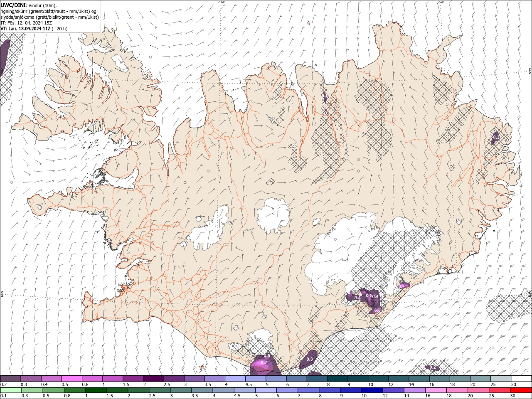Viewport: 532px width, 399px height.
Task: Click the 'VT: Lau. 13.04.2024 11Z (+20 h)' line
Action: [x=34, y=29]
